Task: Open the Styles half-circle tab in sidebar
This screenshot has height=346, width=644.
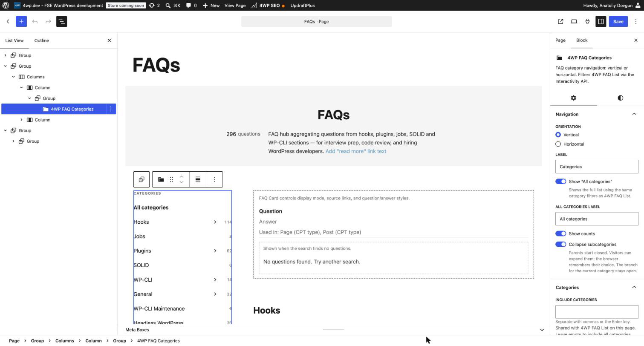Action: 620,98
